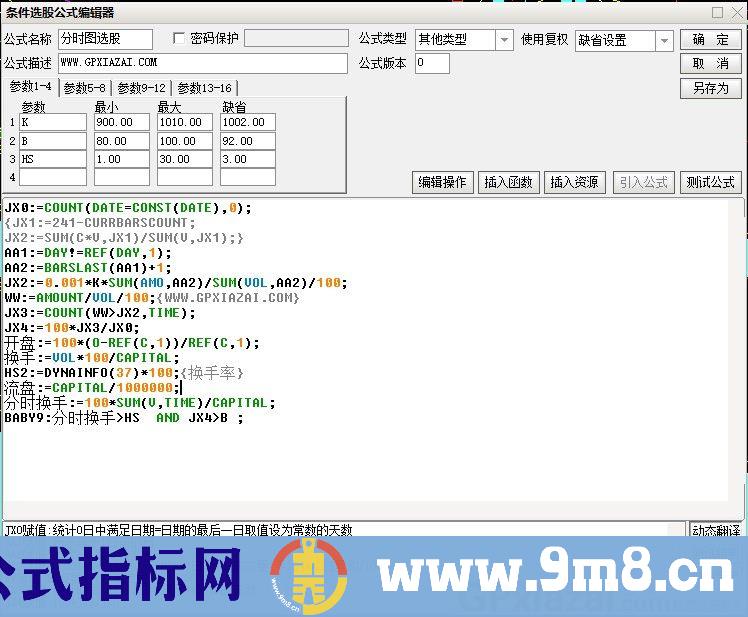The width and height of the screenshot is (748, 617).
Task: Enable the 密码保护 checkbox
Action: pyautogui.click(x=179, y=38)
